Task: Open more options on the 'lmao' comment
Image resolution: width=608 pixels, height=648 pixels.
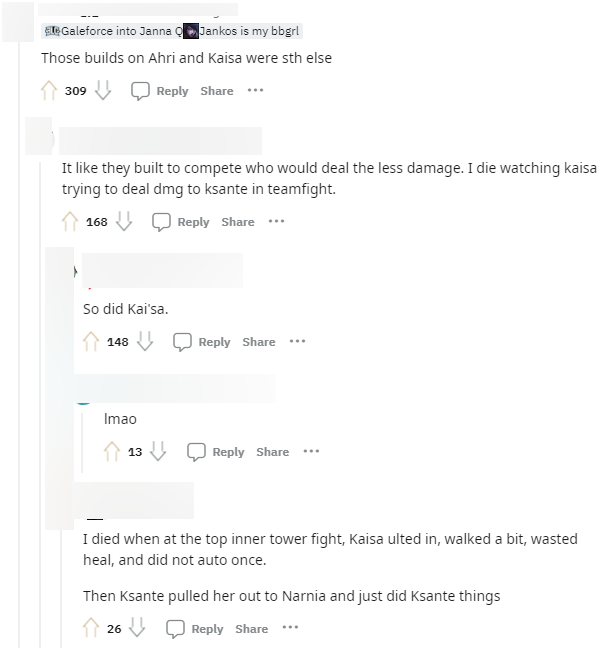Action: [311, 451]
